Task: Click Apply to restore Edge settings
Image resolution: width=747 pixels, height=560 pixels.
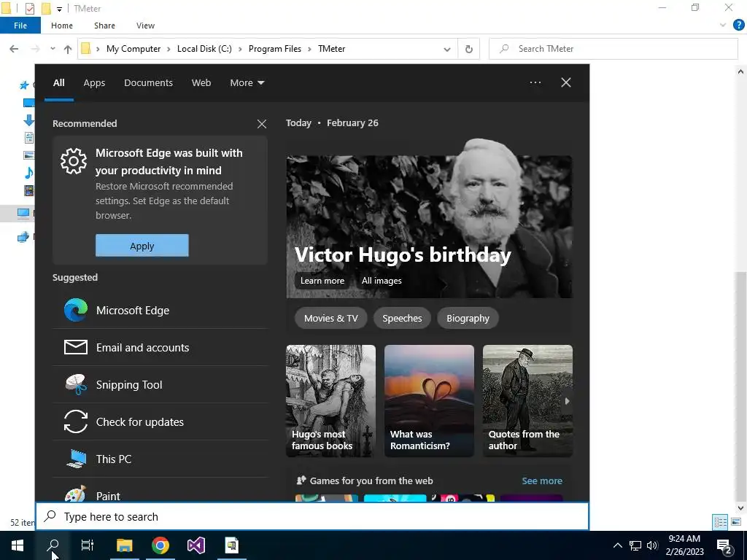Action: [142, 246]
